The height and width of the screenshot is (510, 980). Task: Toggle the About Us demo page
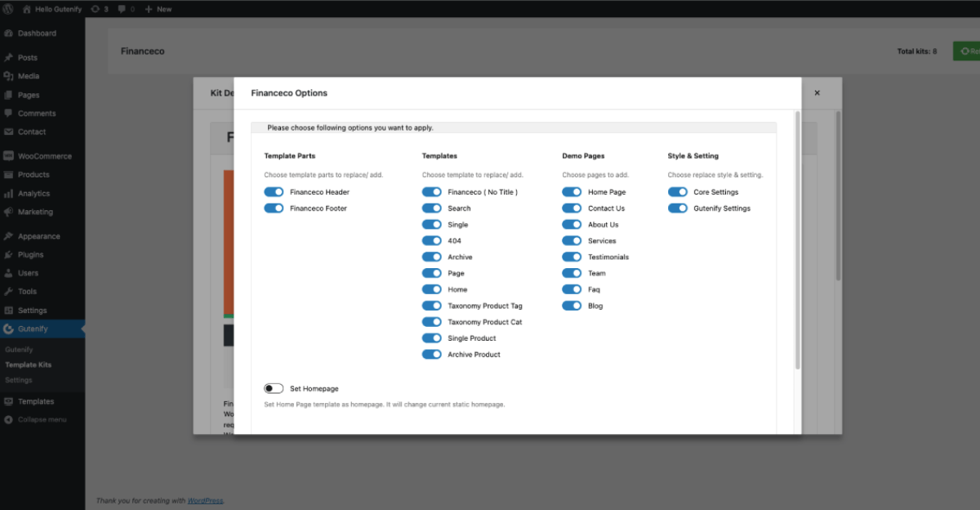(x=572, y=225)
